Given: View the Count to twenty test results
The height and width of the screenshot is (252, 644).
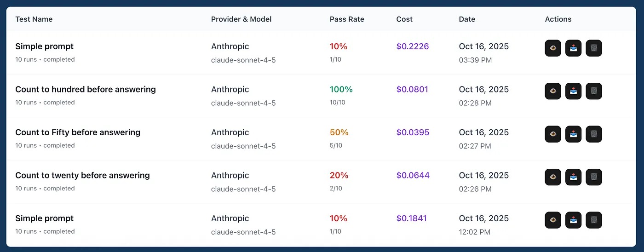Looking at the screenshot, I should (553, 177).
